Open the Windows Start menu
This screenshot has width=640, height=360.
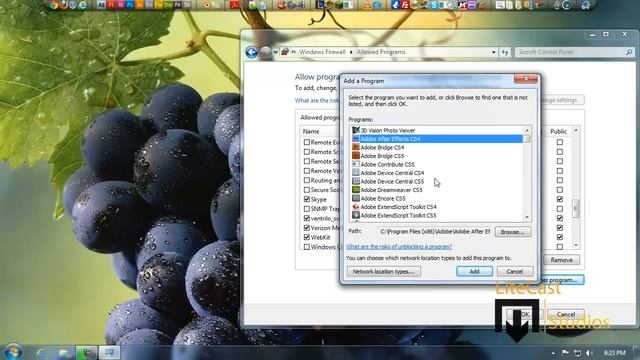click(x=13, y=352)
